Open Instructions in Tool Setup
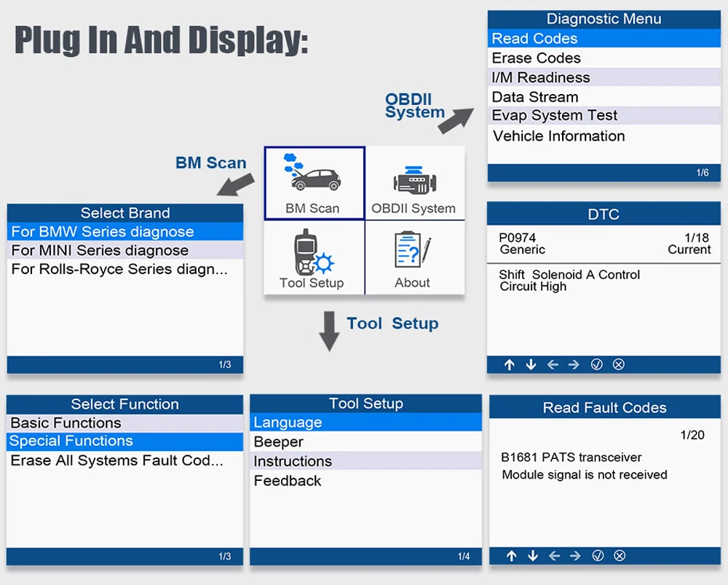Viewport: 728px width, 585px height. point(366,461)
